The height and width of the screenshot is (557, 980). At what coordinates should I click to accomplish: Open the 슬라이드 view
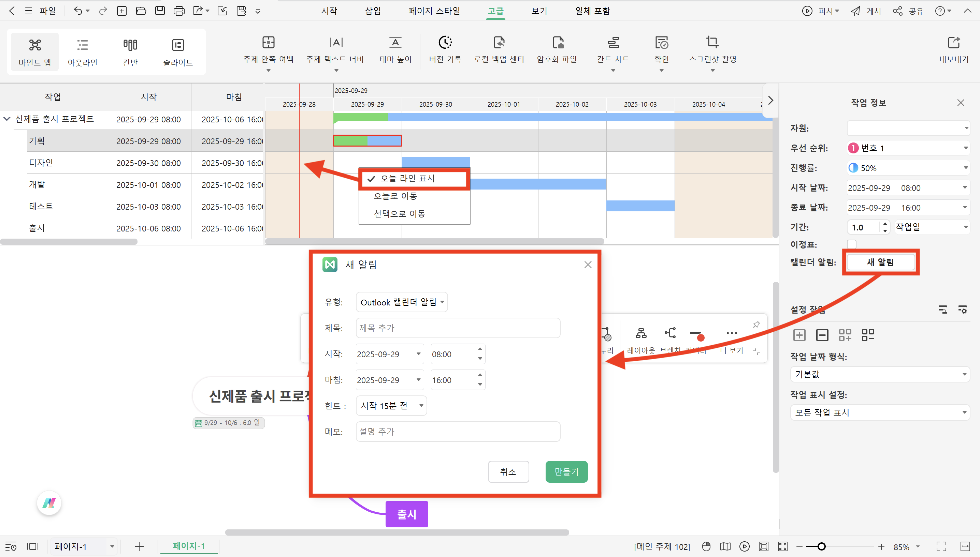(178, 52)
